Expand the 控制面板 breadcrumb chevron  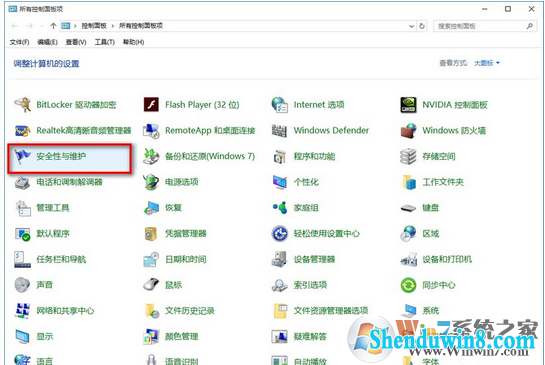click(x=113, y=26)
